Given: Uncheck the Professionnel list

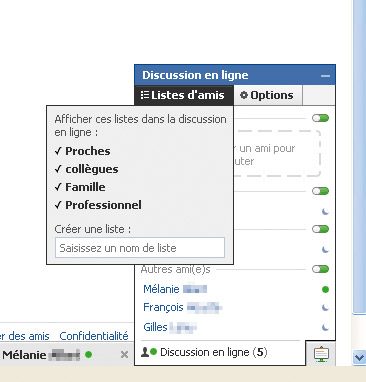Looking at the screenshot, I should tap(98, 205).
